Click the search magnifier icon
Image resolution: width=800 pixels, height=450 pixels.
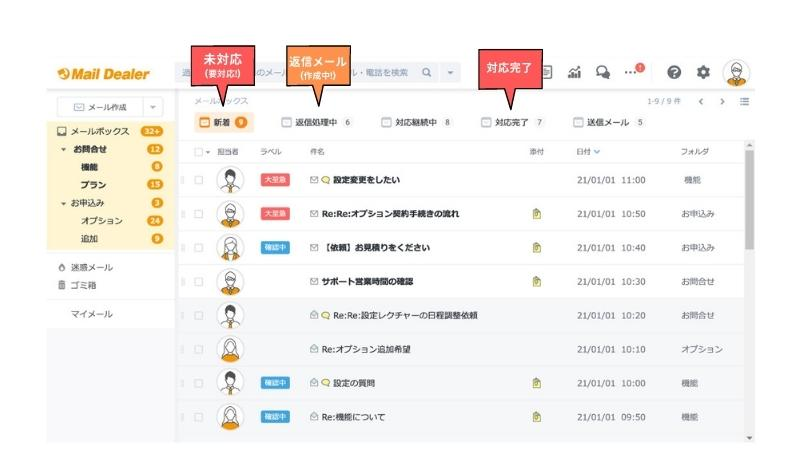point(427,72)
